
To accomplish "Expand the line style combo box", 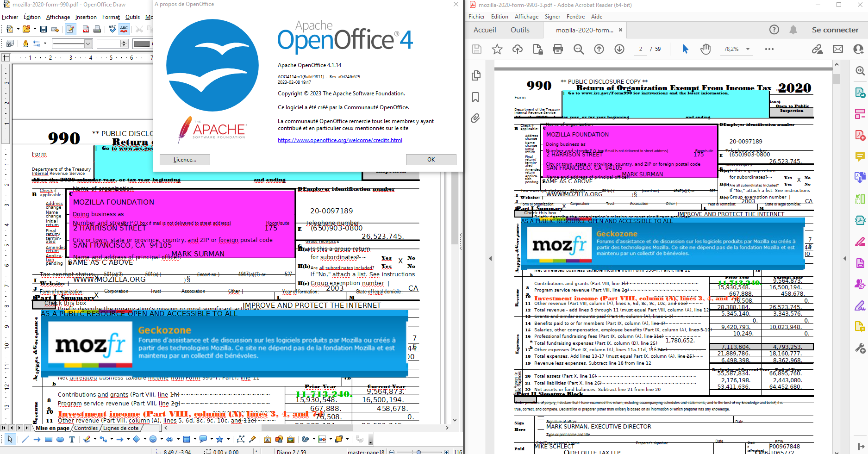I will (88, 44).
